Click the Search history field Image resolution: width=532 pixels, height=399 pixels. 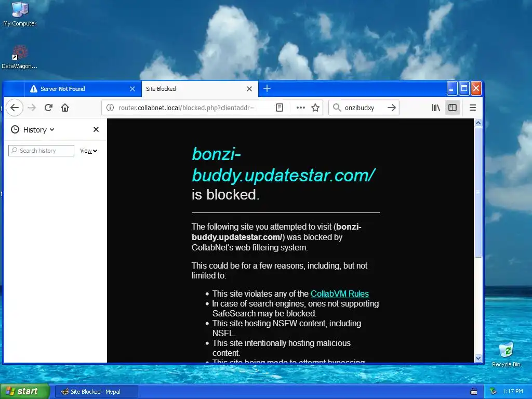[x=41, y=151]
